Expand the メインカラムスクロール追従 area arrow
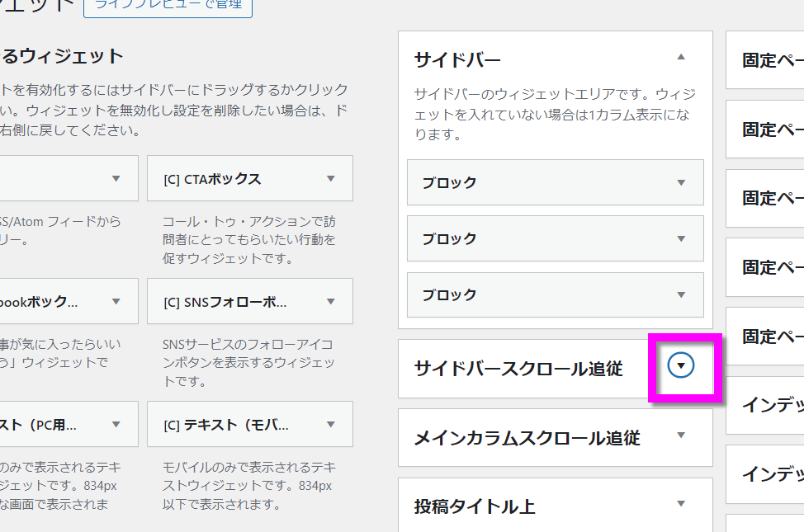This screenshot has height=532, width=804. coord(681,435)
